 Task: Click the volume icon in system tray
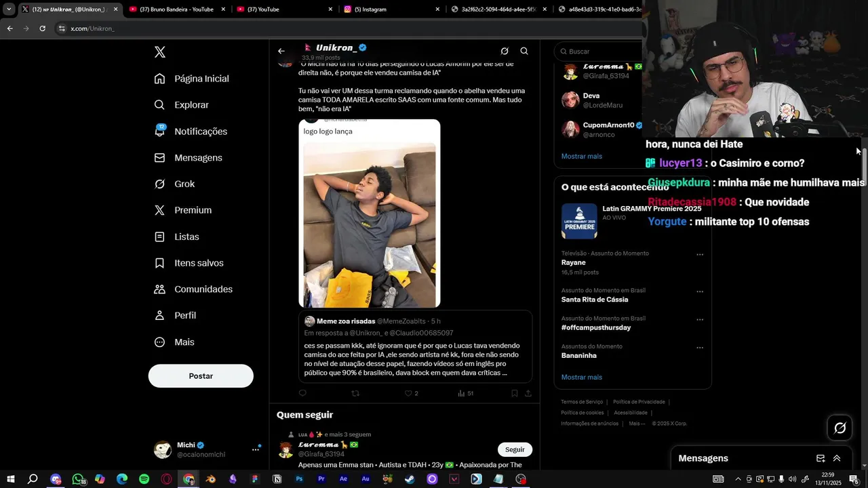[x=792, y=479]
